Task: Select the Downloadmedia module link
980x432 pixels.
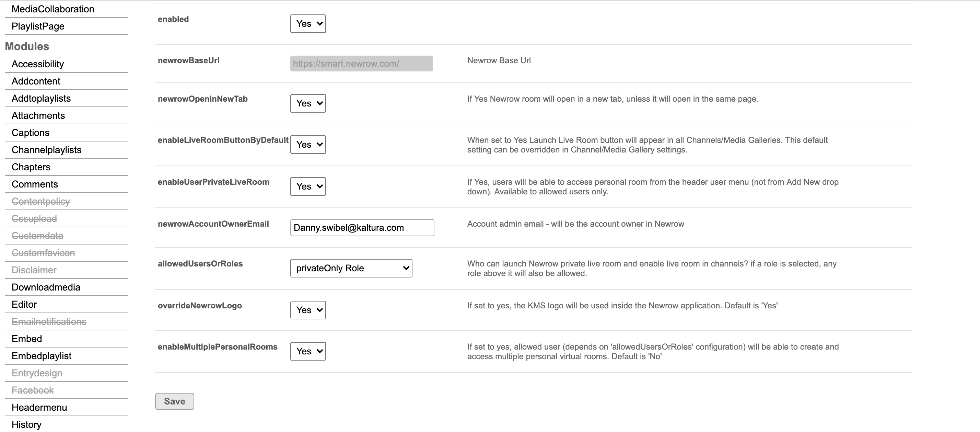Action: pyautogui.click(x=46, y=287)
